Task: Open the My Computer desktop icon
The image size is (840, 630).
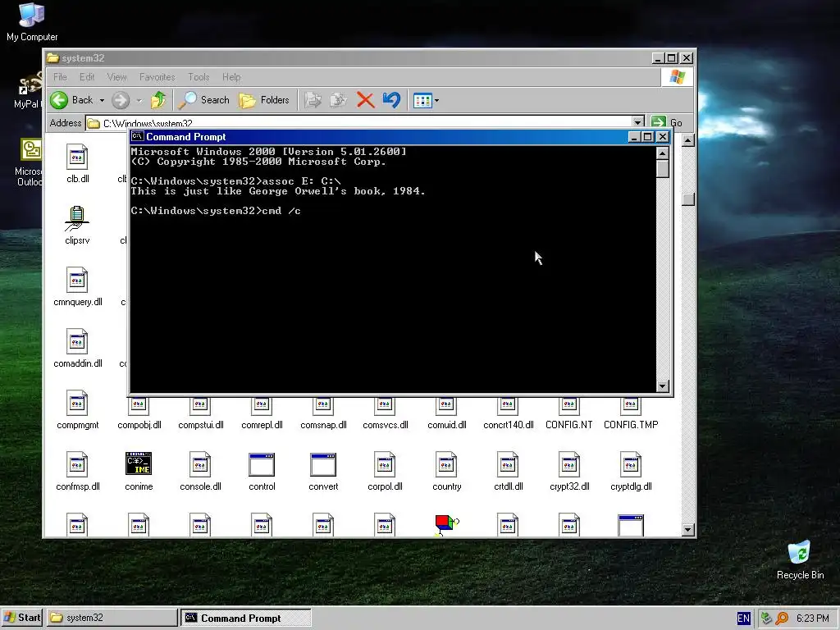Action: pos(32,15)
